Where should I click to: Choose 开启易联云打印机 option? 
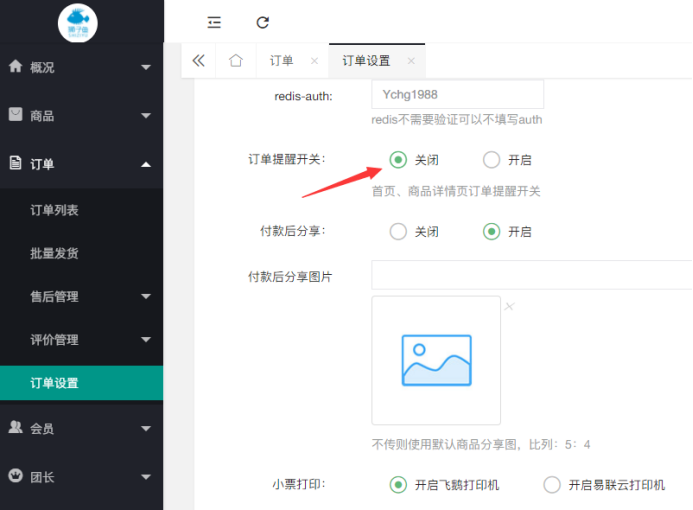(552, 485)
